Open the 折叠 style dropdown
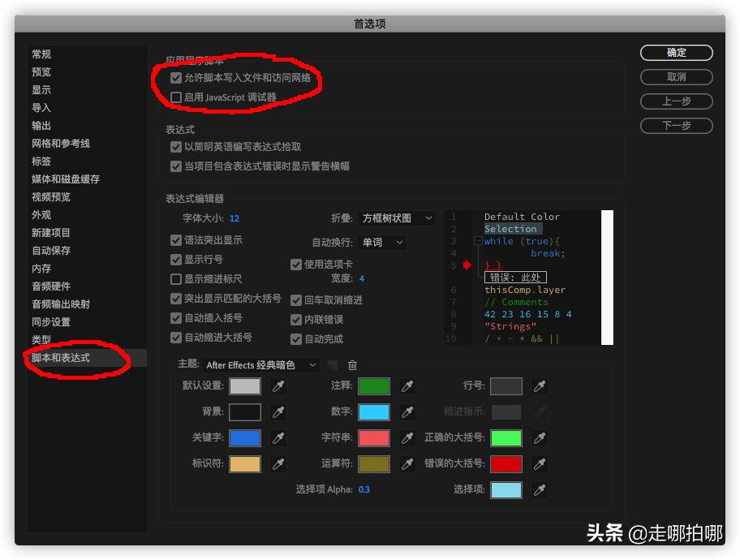This screenshot has width=740, height=560. point(398,218)
